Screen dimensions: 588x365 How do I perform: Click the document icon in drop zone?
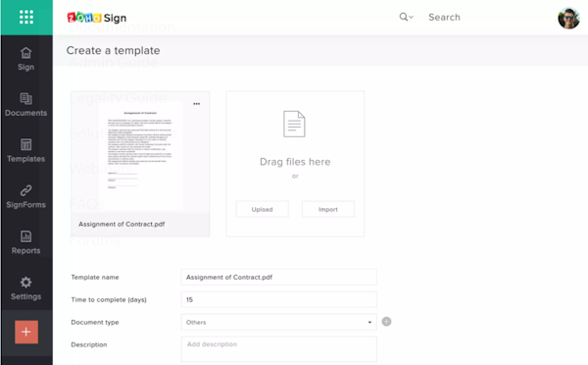[294, 124]
